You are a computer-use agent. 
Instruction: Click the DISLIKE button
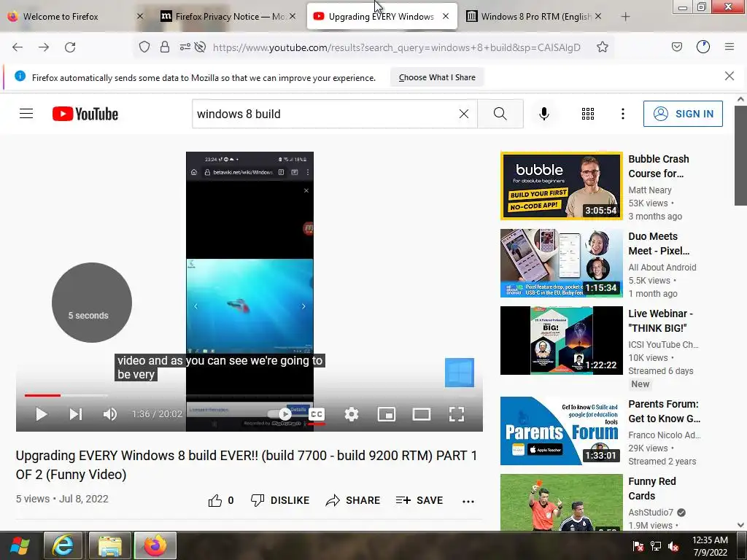pyautogui.click(x=280, y=500)
